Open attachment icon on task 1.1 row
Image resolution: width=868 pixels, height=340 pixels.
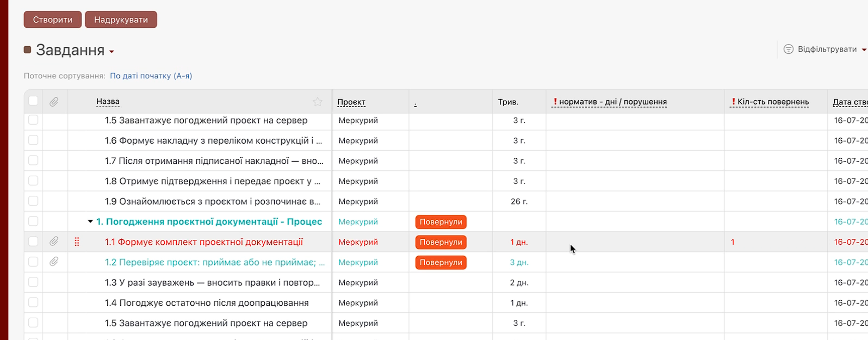[54, 242]
